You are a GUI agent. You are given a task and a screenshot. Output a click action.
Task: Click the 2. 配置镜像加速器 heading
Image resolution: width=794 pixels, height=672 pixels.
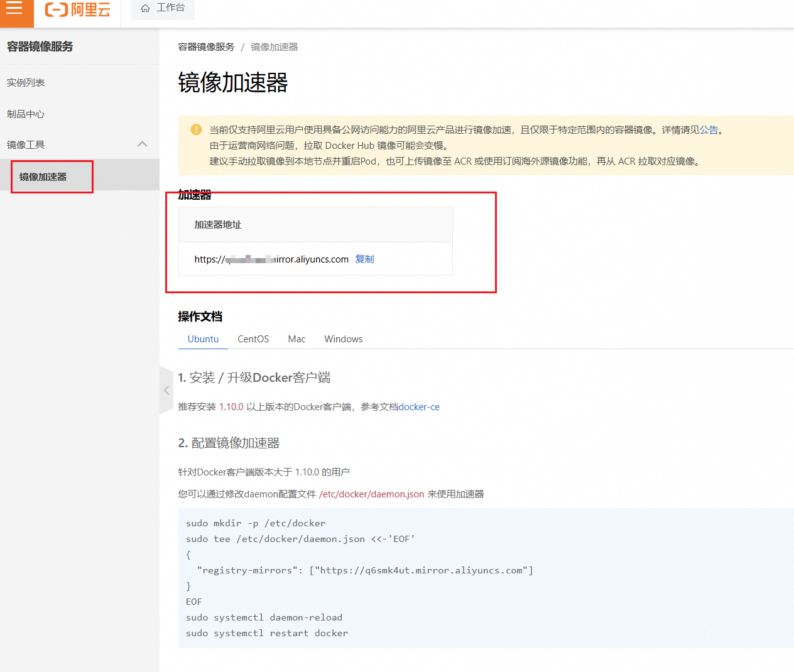point(229,443)
